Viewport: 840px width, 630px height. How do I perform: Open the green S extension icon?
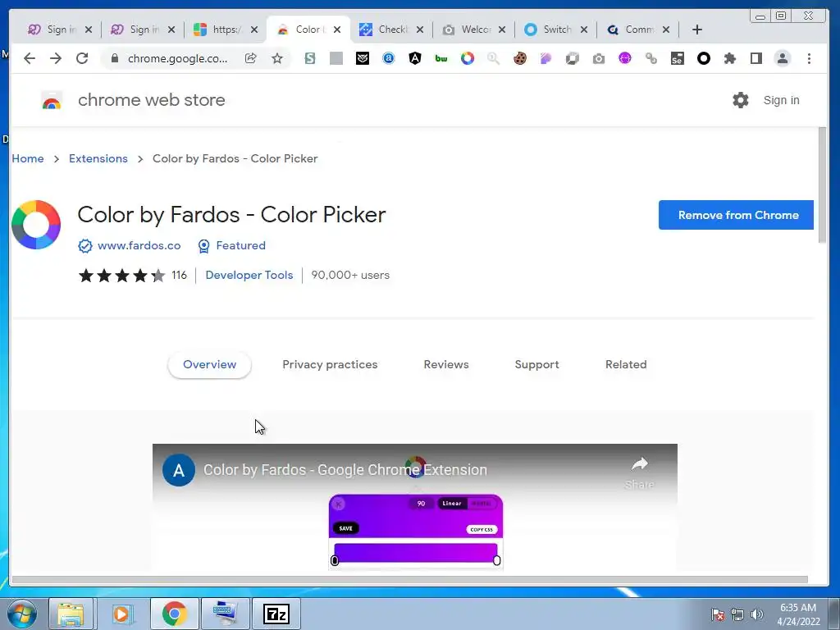tap(309, 58)
